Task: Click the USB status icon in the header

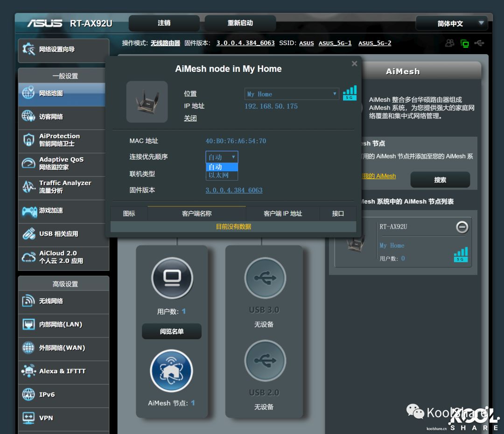Action: pos(479,43)
